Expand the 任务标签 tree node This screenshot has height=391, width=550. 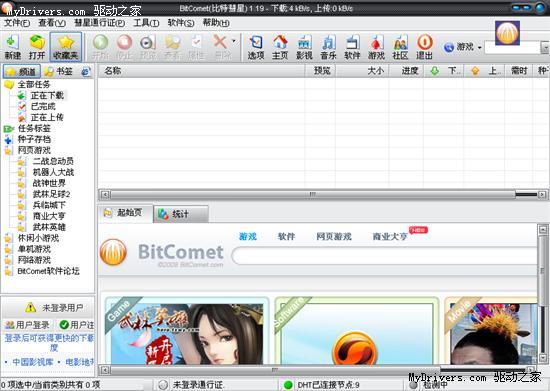(x=8, y=129)
